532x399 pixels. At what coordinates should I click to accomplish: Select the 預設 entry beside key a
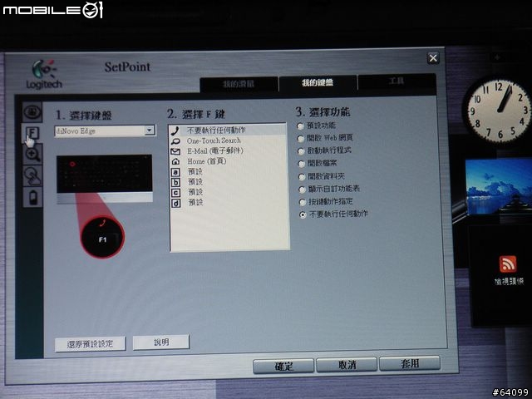(195, 172)
